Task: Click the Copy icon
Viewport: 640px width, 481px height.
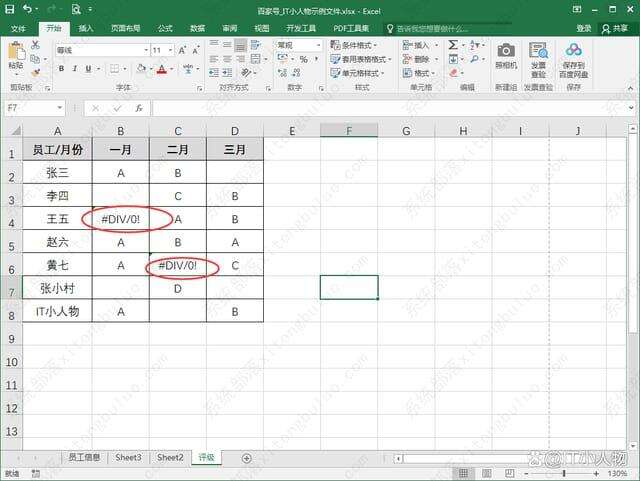Action: pyautogui.click(x=35, y=59)
